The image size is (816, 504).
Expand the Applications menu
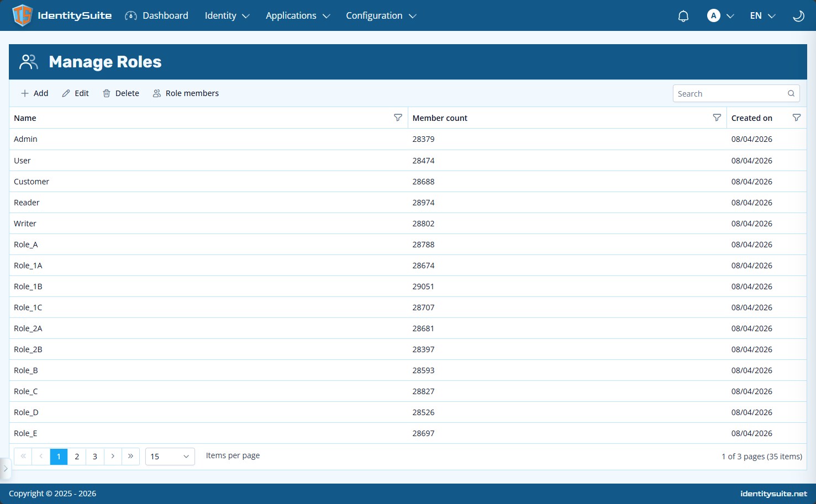pyautogui.click(x=298, y=15)
